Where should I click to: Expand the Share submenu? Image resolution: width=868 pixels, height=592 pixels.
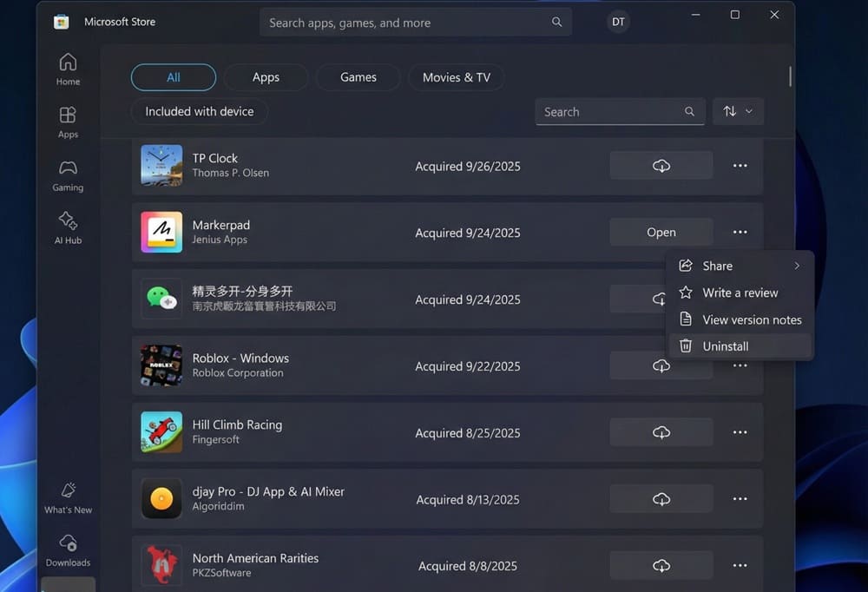click(740, 266)
